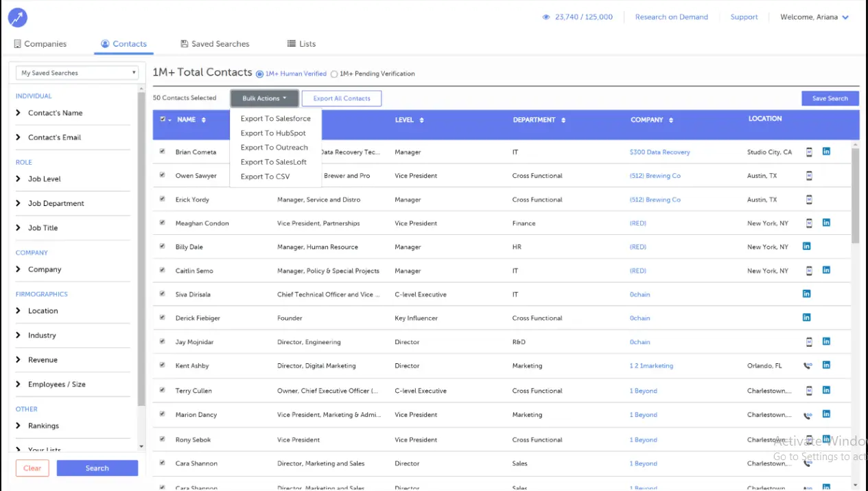Image resolution: width=868 pixels, height=491 pixels.
Task: Open Jay Mojnidar's LinkedIn icon
Action: [826, 341]
